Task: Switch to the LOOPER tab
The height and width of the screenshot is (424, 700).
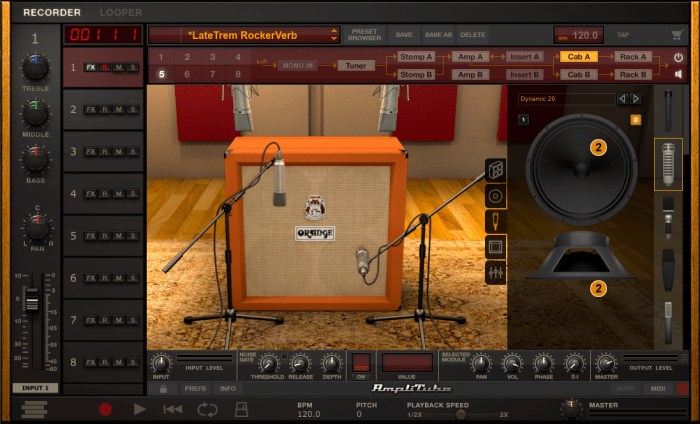Action: [121, 12]
